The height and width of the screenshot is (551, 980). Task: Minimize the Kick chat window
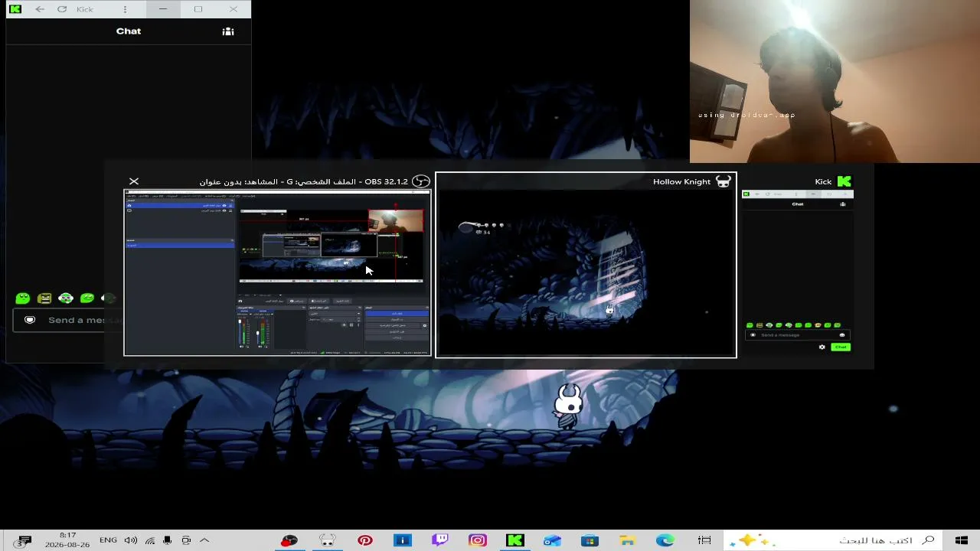click(x=162, y=9)
